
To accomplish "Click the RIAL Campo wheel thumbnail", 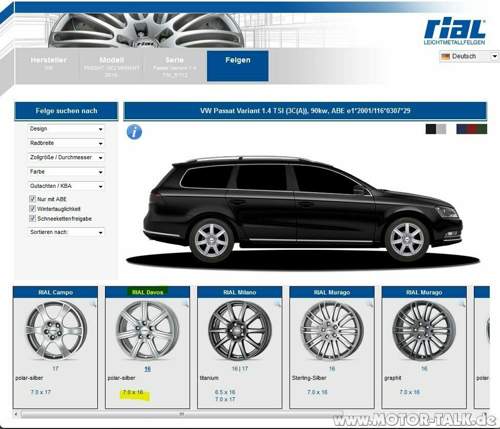I will (56, 329).
